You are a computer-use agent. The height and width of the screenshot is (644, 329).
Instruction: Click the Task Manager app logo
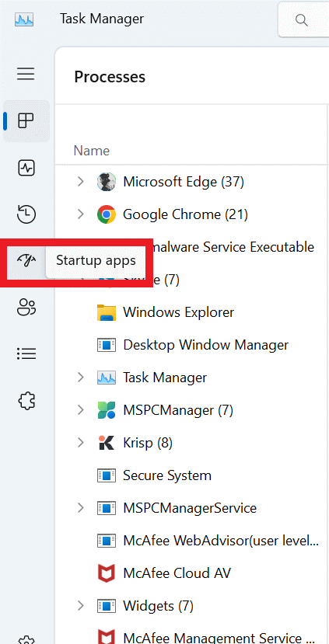tap(24, 19)
